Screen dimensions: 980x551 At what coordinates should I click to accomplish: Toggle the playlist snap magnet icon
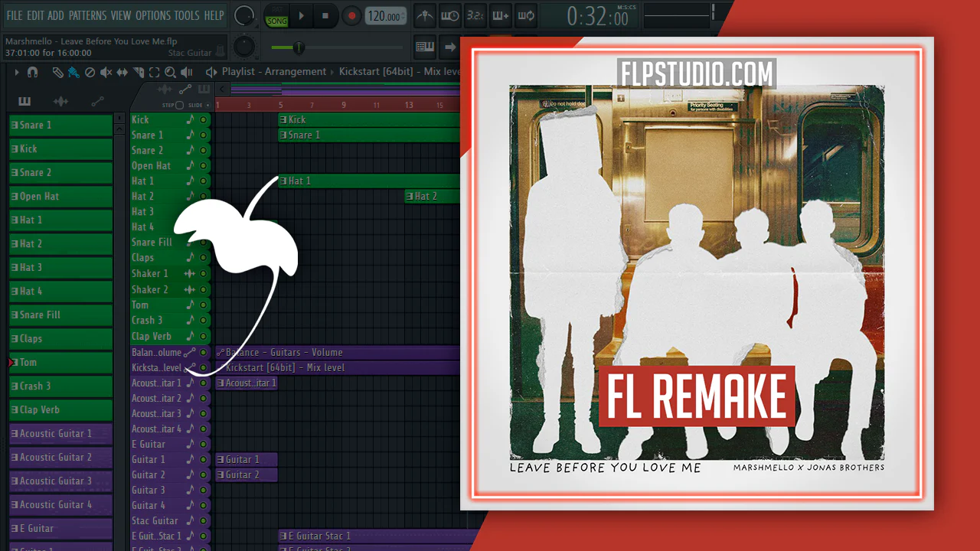tap(32, 73)
